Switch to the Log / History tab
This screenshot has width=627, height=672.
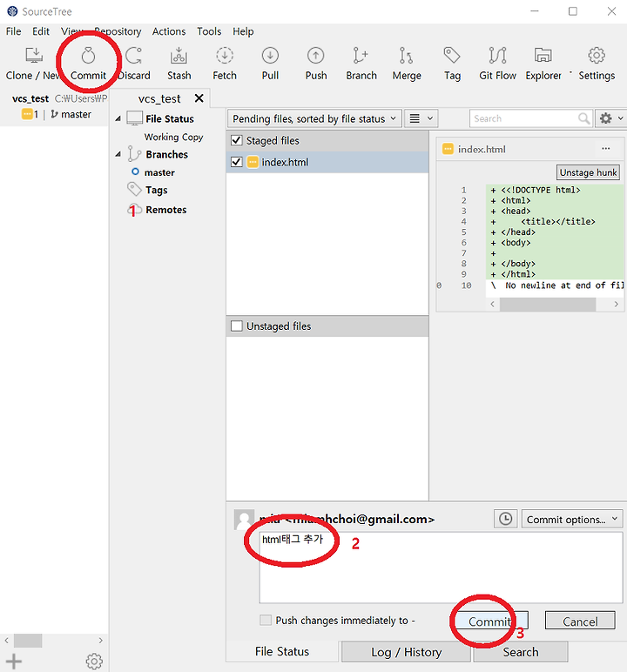coord(406,652)
